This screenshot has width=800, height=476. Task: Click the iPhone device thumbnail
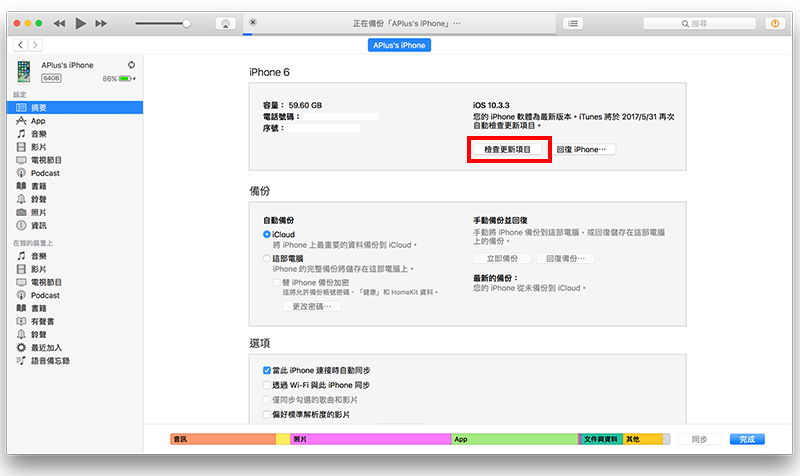click(x=23, y=71)
